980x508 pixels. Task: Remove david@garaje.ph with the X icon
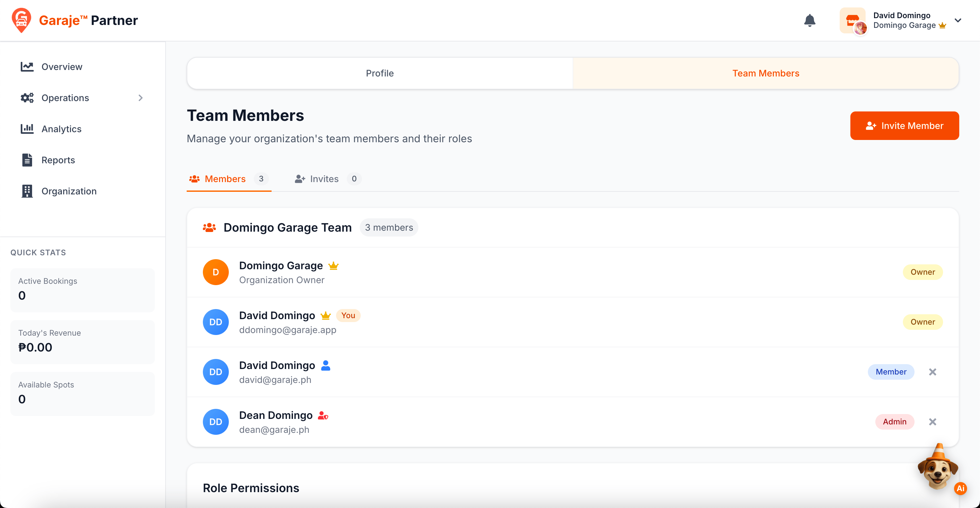pyautogui.click(x=932, y=372)
